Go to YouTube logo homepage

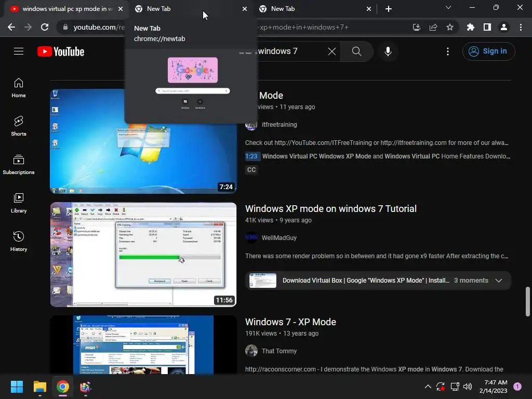coord(61,51)
